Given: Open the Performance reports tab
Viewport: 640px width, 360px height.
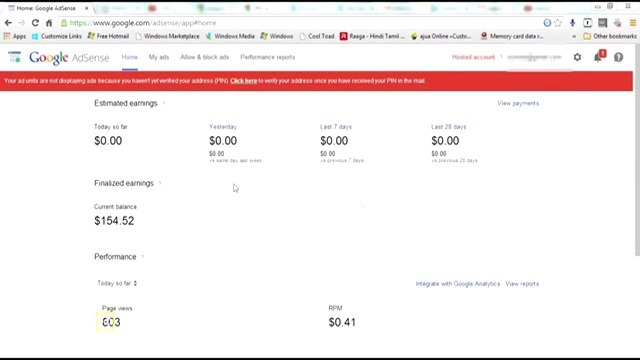Looking at the screenshot, I should (267, 57).
